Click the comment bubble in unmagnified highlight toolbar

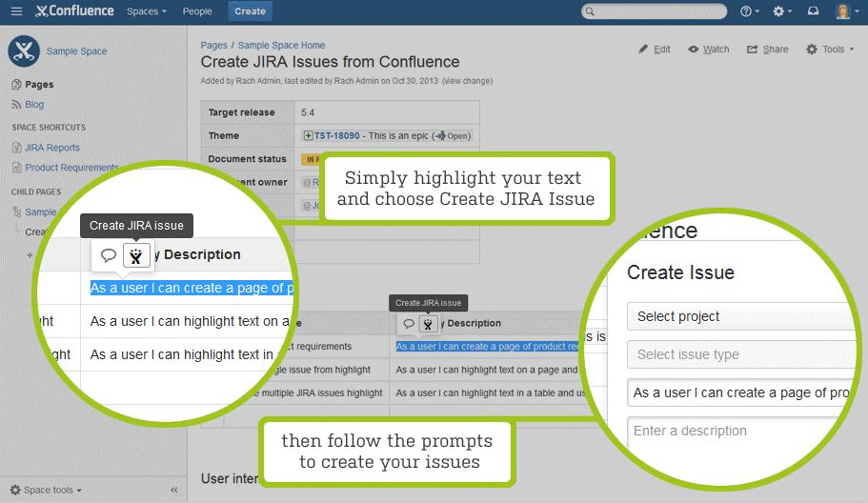point(409,324)
